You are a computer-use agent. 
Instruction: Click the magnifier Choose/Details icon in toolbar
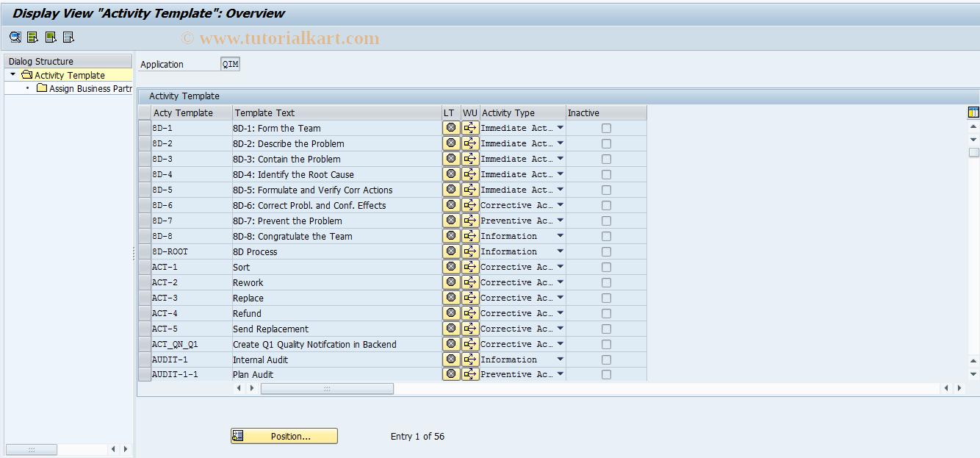click(15, 37)
